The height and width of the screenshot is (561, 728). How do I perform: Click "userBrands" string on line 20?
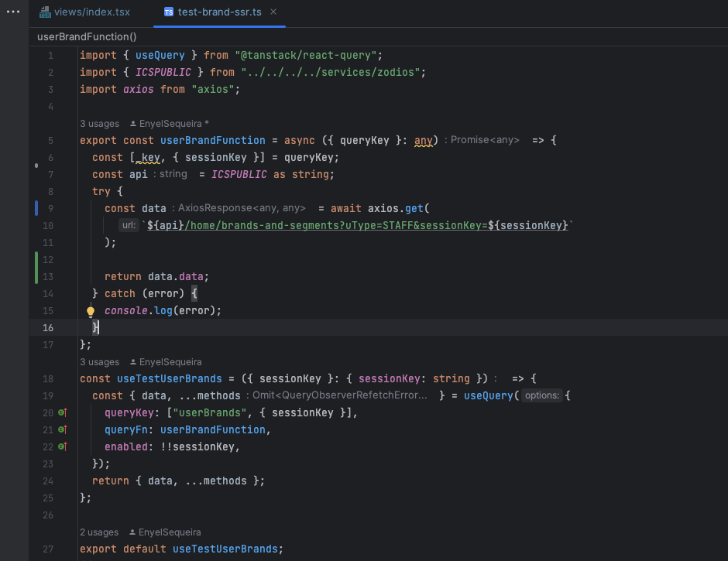tap(209, 412)
